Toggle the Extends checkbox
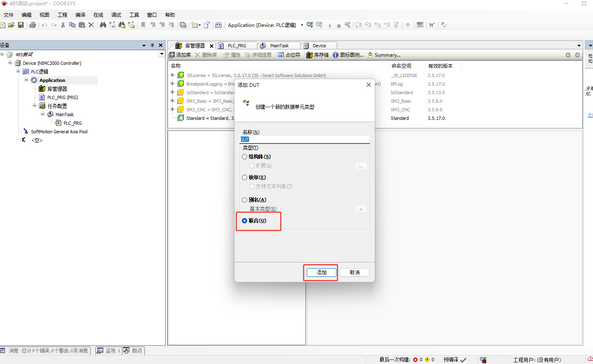This screenshot has height=364, width=593. [252, 165]
